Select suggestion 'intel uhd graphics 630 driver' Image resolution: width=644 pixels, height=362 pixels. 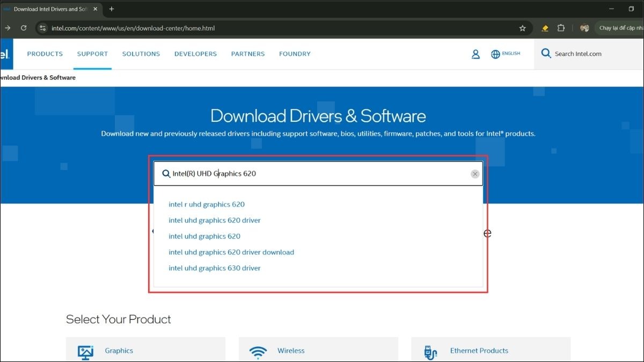pyautogui.click(x=215, y=268)
